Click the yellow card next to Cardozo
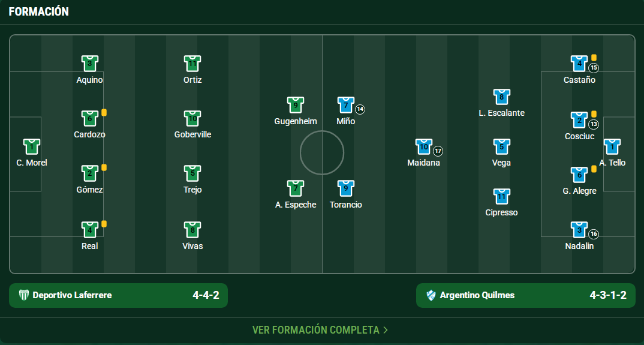This screenshot has width=644, height=345. [x=104, y=112]
